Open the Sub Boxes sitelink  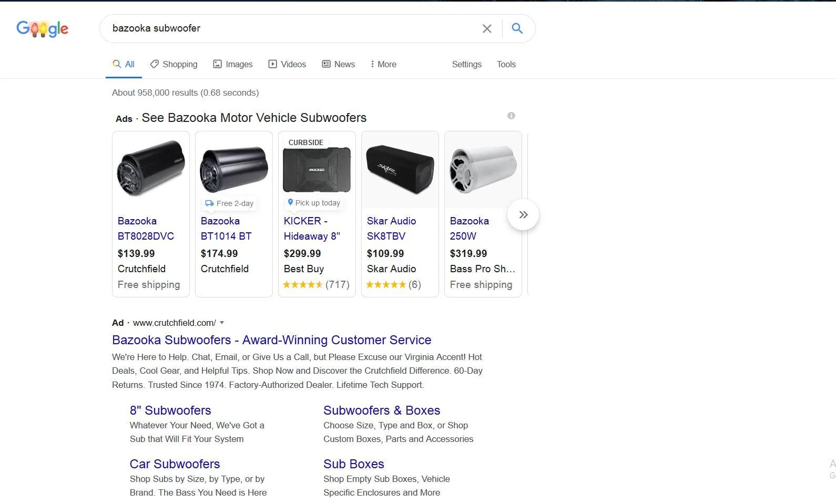click(354, 464)
